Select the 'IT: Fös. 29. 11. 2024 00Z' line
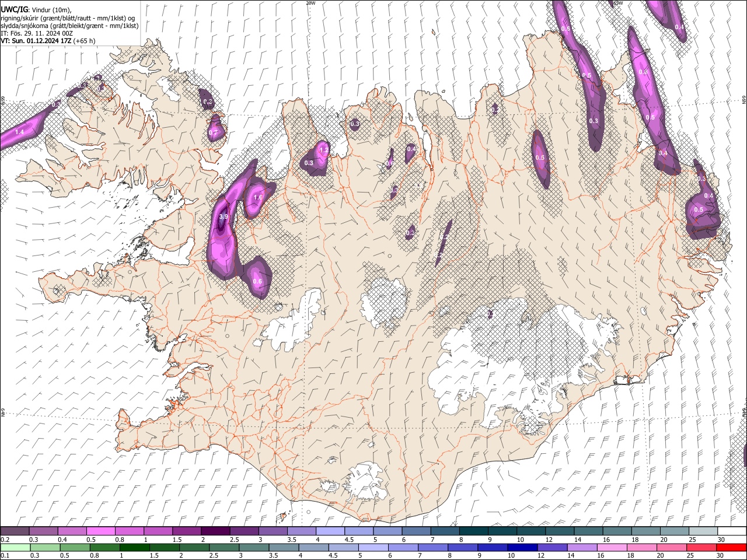The width and height of the screenshot is (747, 560). (37, 33)
